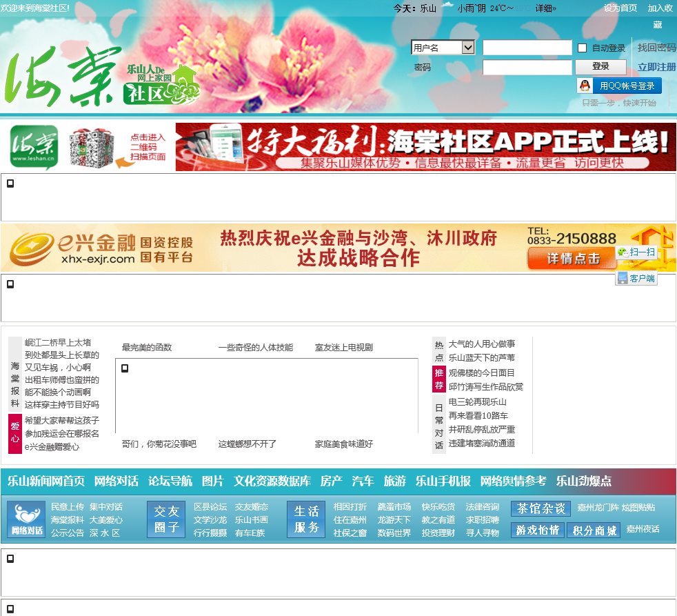Click the username input field
Image resolution: width=677 pixels, height=616 pixels.
tap(527, 48)
